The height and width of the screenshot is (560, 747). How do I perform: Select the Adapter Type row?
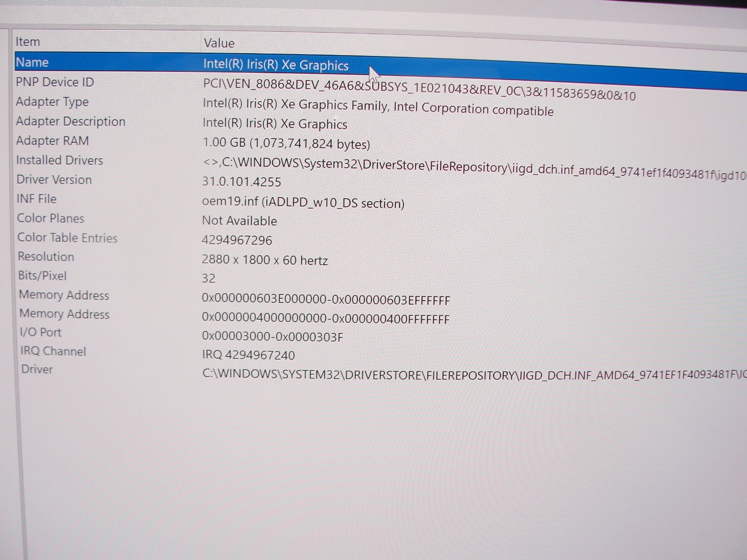tap(52, 102)
